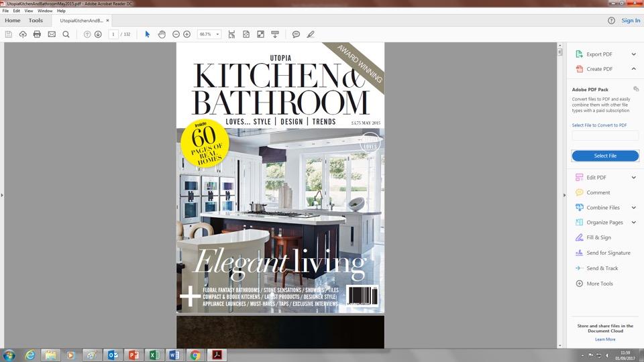Toggle Read mode icon in toolbar

[275, 34]
